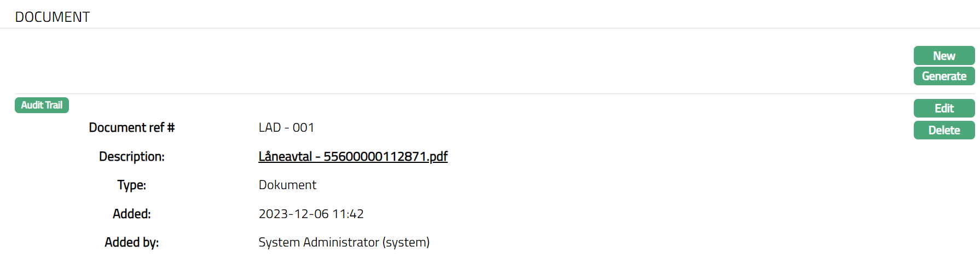Click the 'Type:' field label

(x=131, y=185)
